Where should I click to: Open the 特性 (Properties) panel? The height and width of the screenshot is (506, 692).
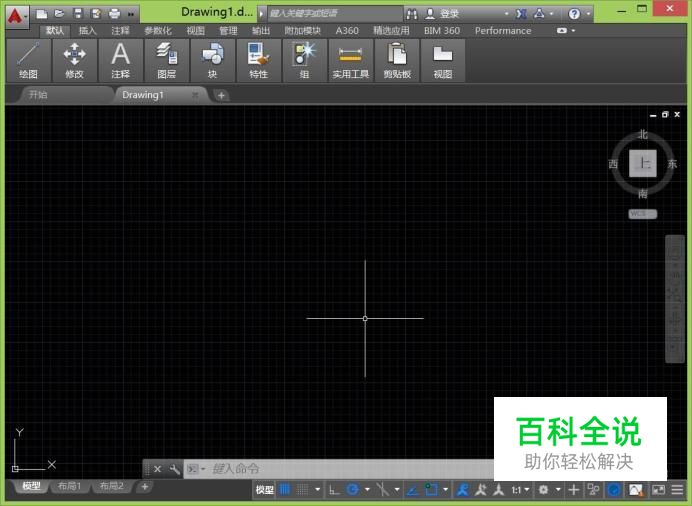pos(258,60)
